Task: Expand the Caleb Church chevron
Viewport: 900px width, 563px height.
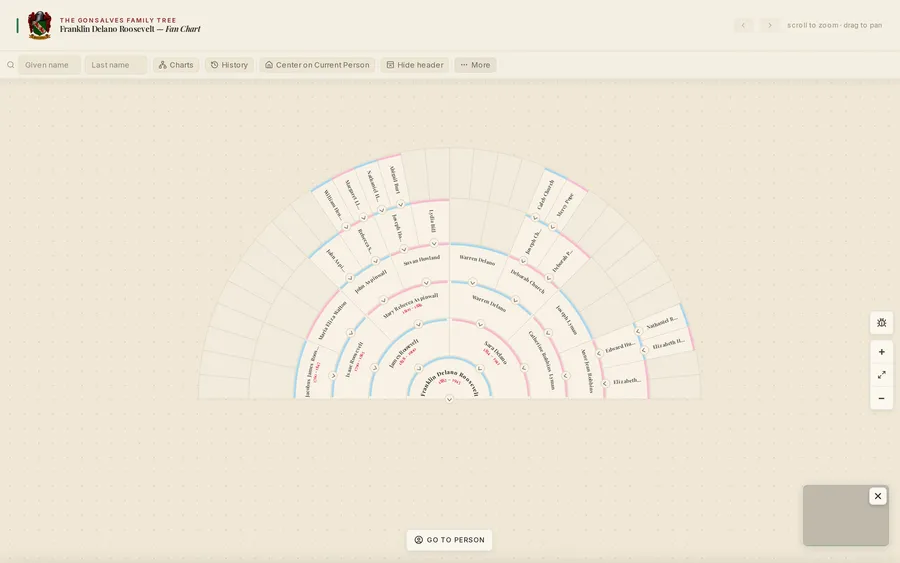Action: pos(535,218)
